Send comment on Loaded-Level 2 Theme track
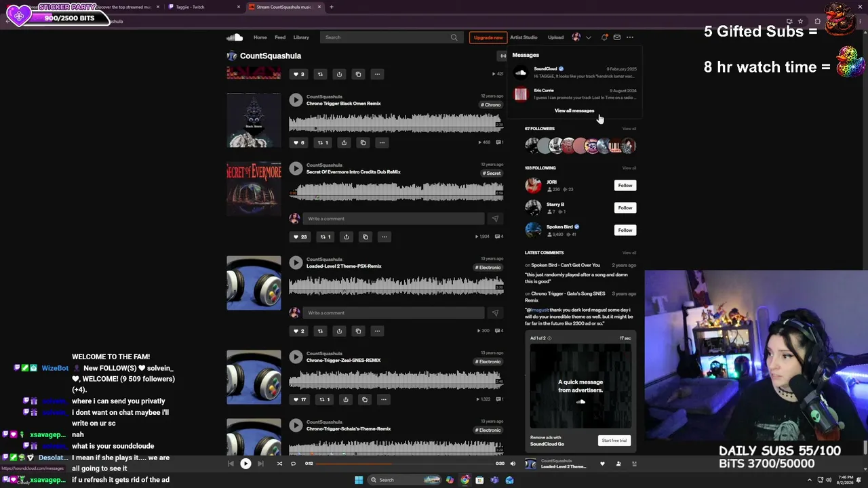Viewport: 868px width, 488px height. coord(494,312)
